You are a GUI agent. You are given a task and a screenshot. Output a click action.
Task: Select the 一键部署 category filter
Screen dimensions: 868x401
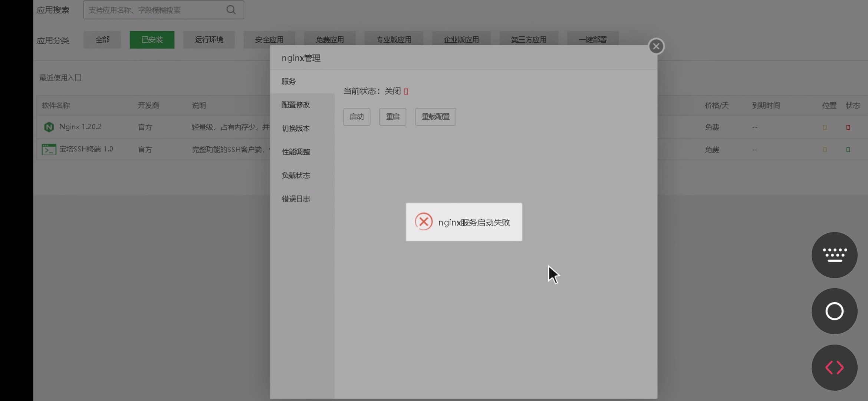(593, 39)
